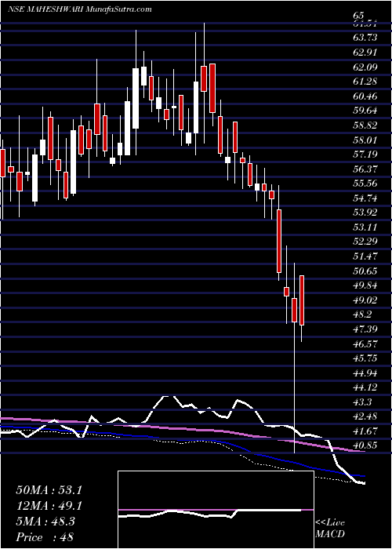Select the 40.85 price axis label
392x549 pixels.
pos(365,445)
